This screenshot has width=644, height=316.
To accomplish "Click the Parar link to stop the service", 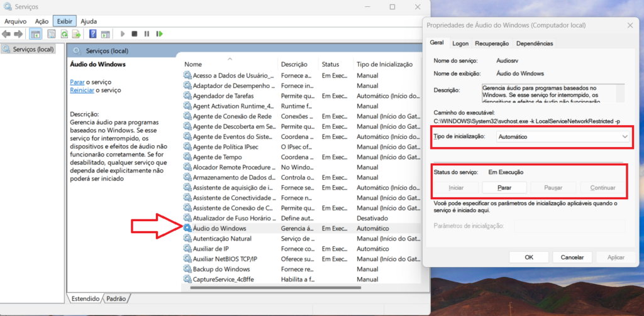I will coord(77,82).
